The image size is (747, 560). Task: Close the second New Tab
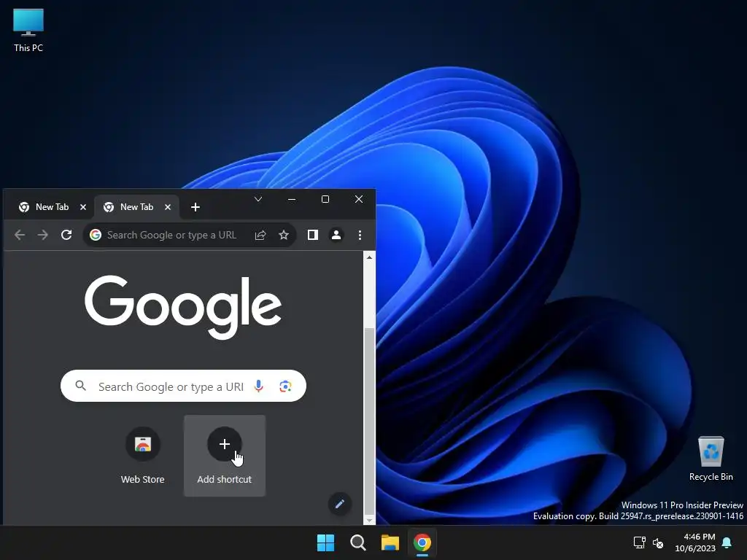(x=168, y=207)
